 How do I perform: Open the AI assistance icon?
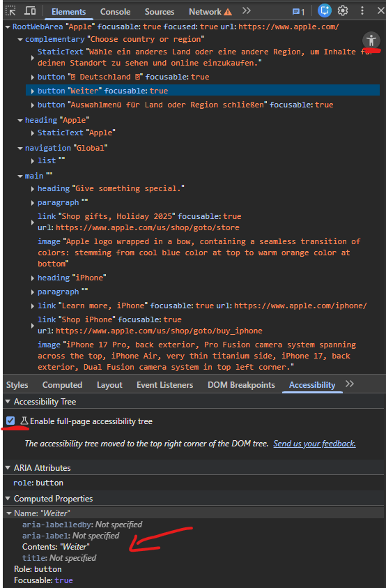click(325, 11)
